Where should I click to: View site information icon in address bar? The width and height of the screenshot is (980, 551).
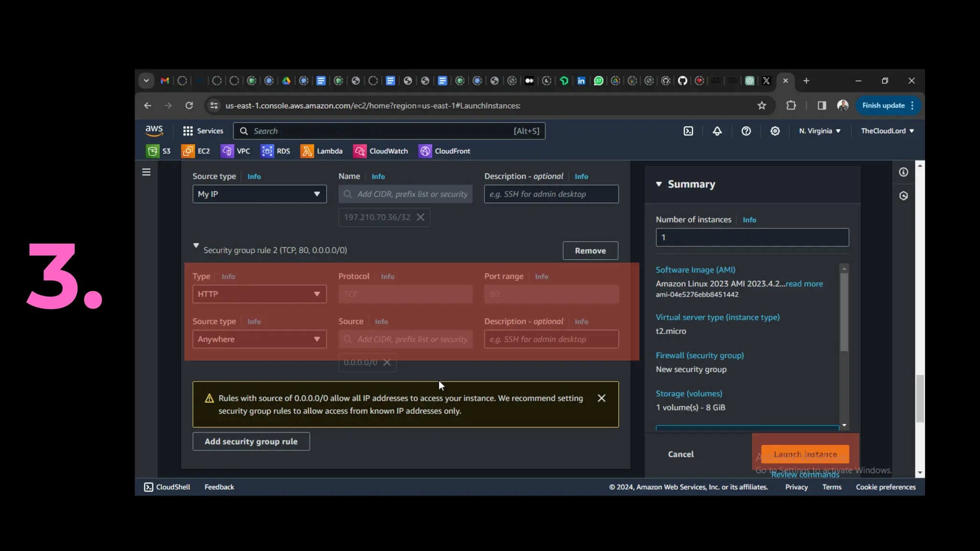(214, 106)
